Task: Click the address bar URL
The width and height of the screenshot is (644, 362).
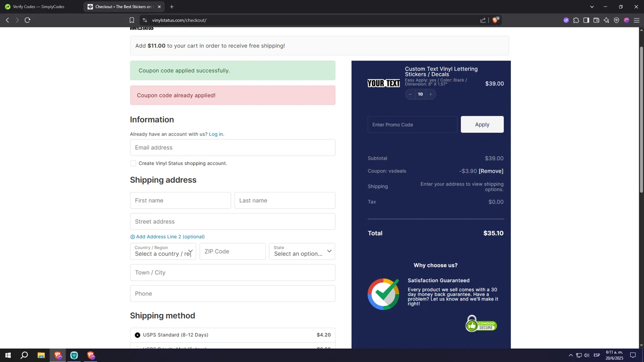Action: click(x=179, y=20)
